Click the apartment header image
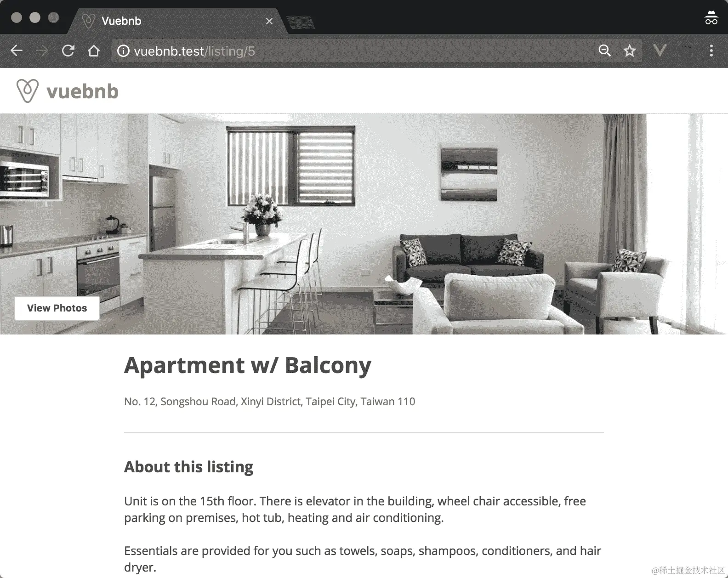Screen dimensions: 728x578 click(364, 224)
